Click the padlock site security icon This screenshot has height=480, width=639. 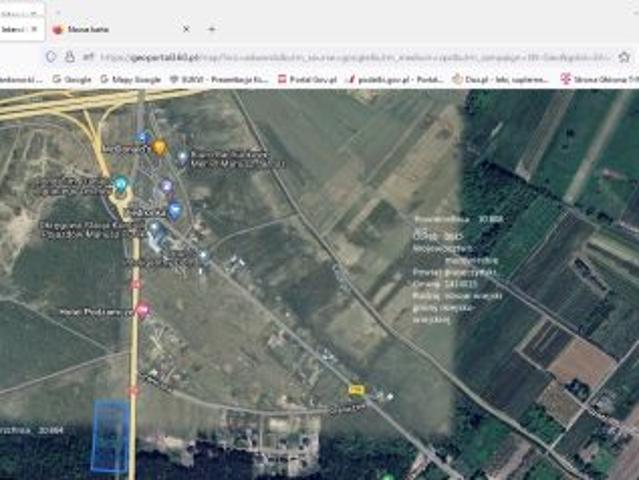click(x=70, y=57)
